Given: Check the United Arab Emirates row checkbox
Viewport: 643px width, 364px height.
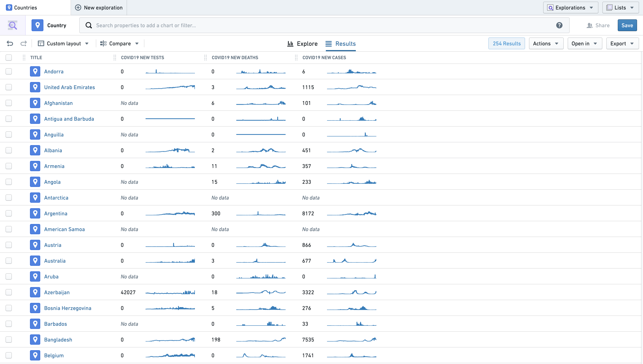Looking at the screenshot, I should (9, 87).
